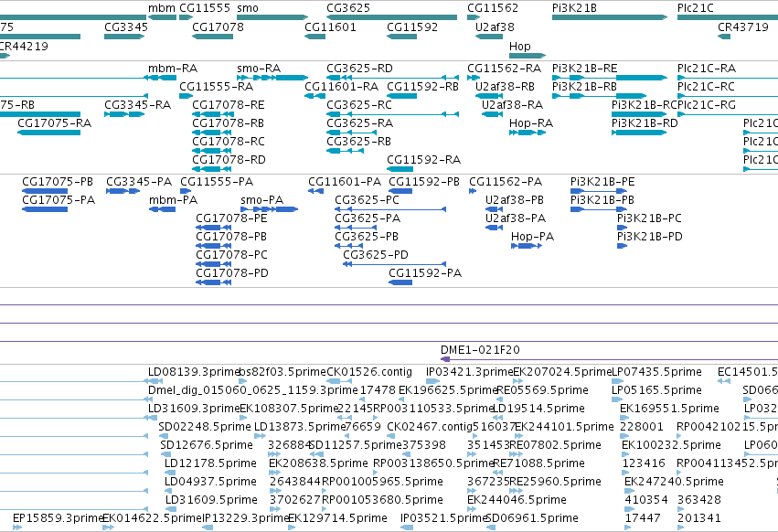Click the "Hop-RA" transcript label
Viewport: 778px width, 532px height.
[531, 123]
